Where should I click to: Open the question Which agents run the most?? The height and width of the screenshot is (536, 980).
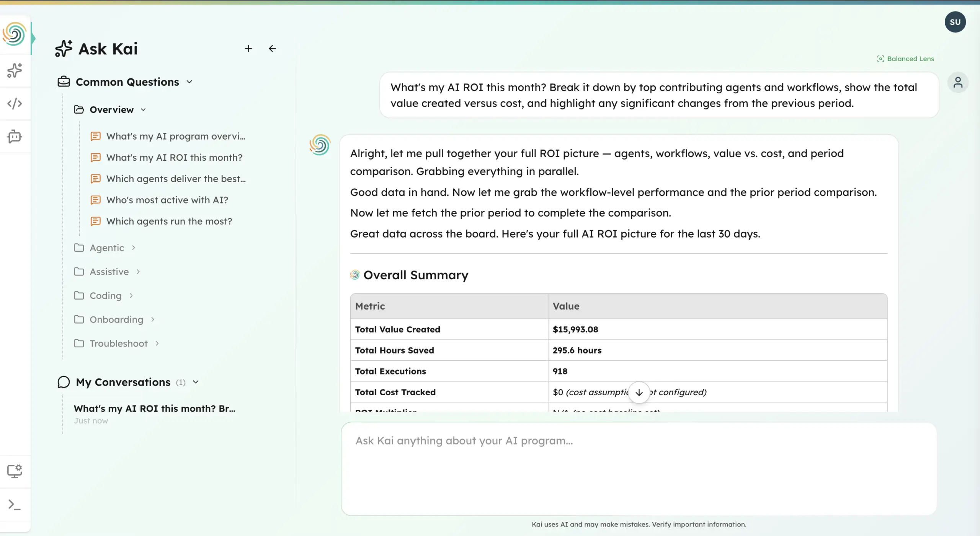(x=169, y=221)
